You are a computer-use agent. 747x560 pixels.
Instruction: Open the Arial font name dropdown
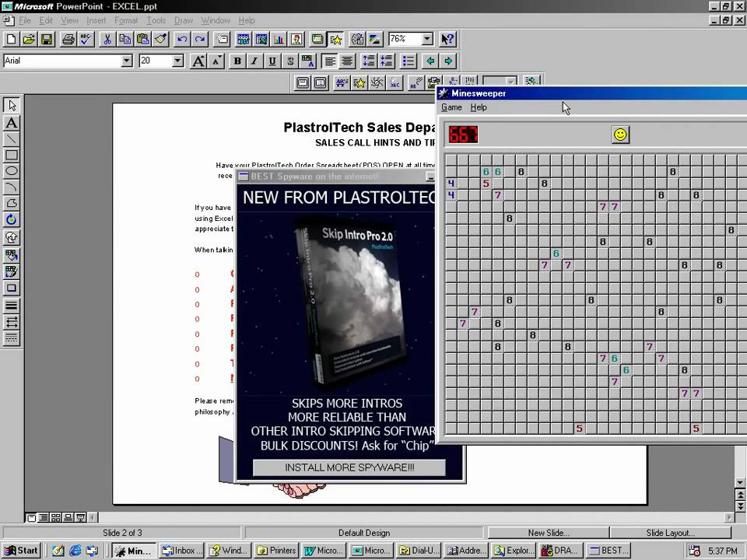pyautogui.click(x=127, y=61)
